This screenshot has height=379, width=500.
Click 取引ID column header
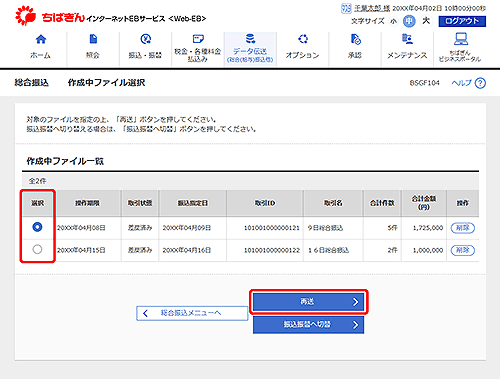(x=265, y=203)
